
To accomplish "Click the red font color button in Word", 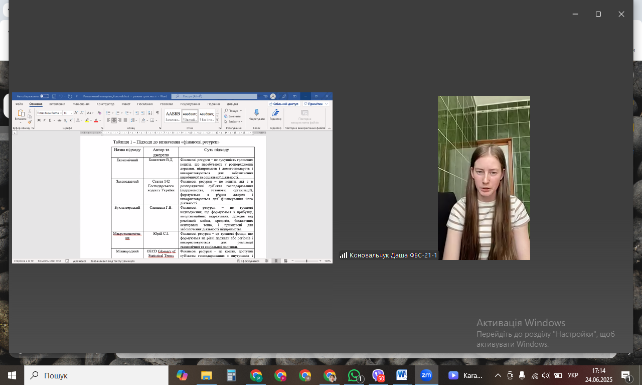I will [x=96, y=121].
